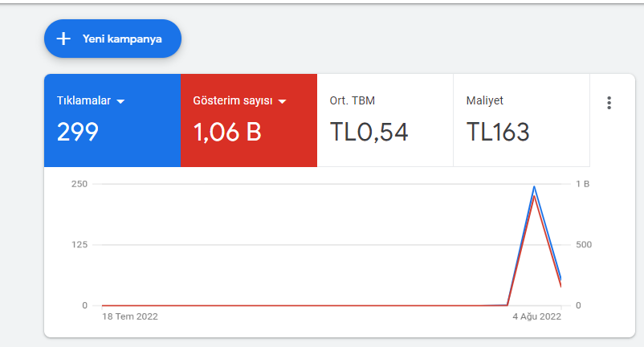
Task: Select the blue Tıklamalar metric card
Action: 112,120
